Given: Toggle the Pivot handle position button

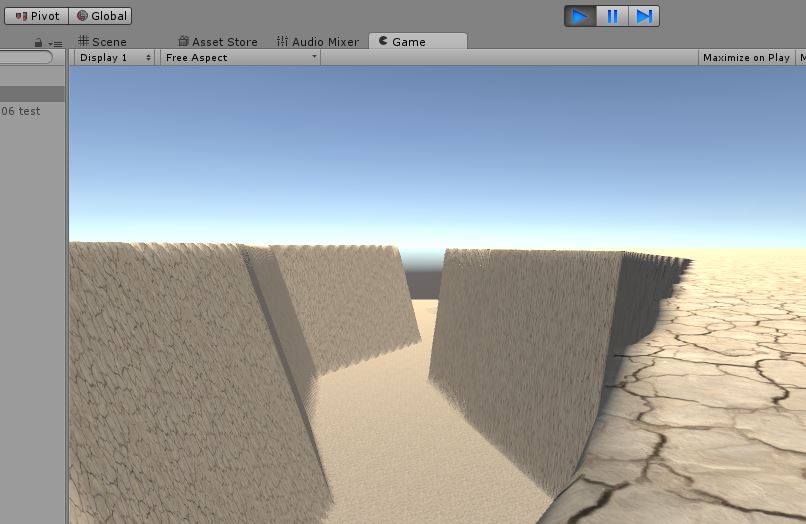Looking at the screenshot, I should coord(36,16).
